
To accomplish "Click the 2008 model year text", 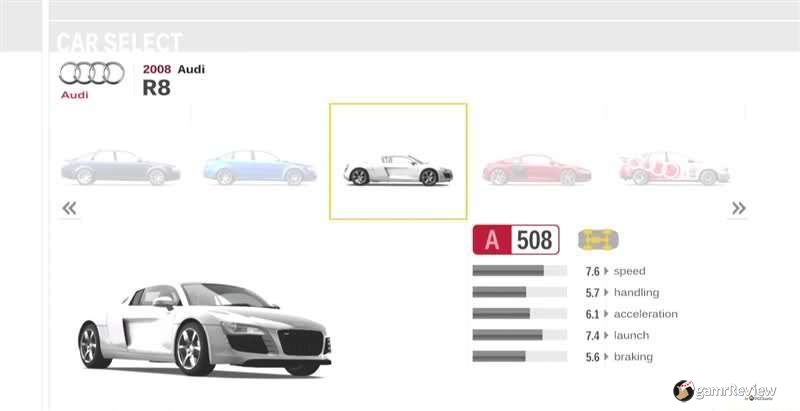I will coord(157,69).
